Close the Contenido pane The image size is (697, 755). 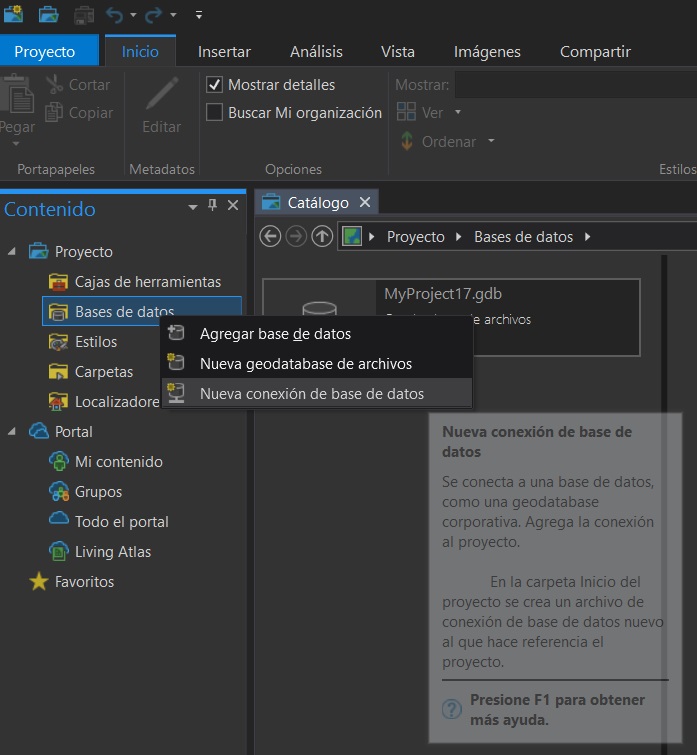point(233,206)
